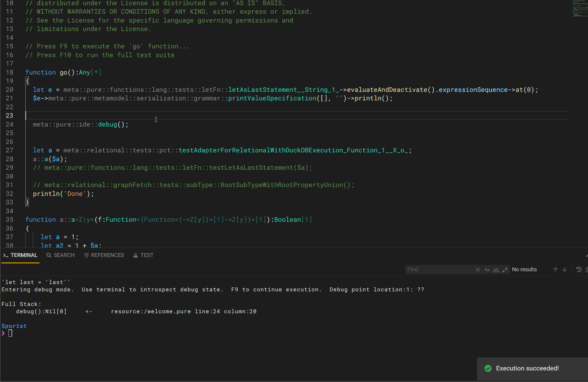
Task: Click the terminal prompt input cursor
Action: 10,333
